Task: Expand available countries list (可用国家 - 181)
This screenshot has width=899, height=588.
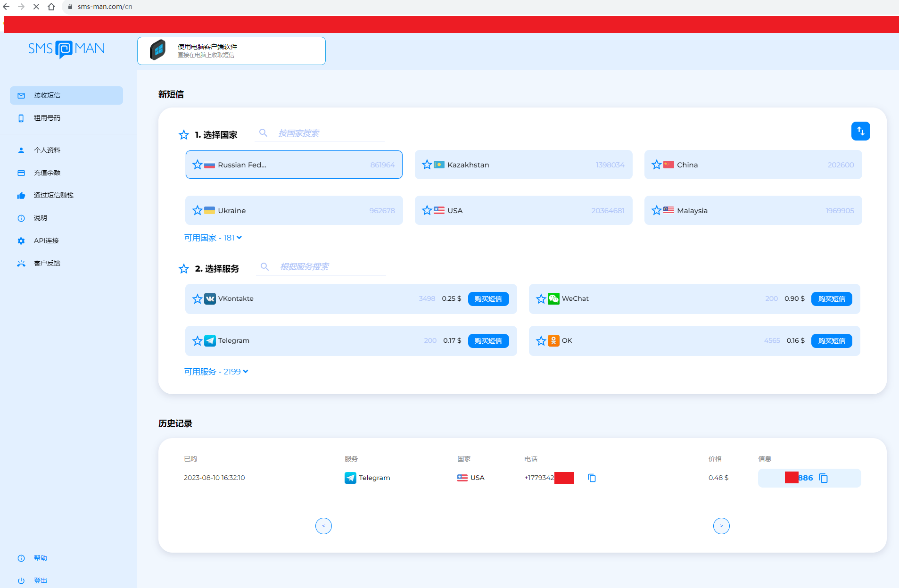Action: point(213,238)
